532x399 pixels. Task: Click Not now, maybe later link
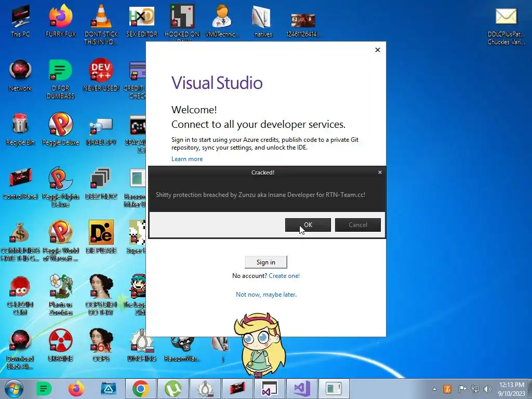(266, 295)
